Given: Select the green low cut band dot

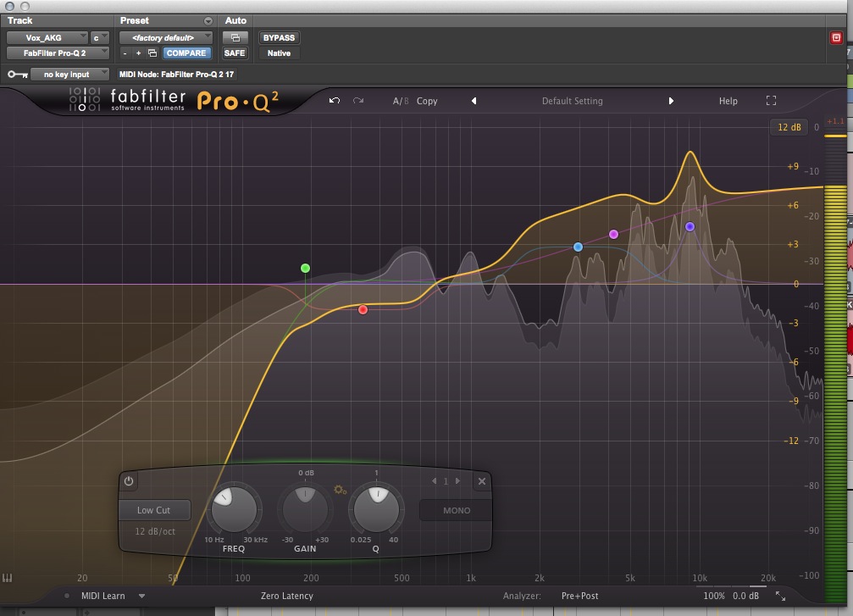Looking at the screenshot, I should click(305, 268).
